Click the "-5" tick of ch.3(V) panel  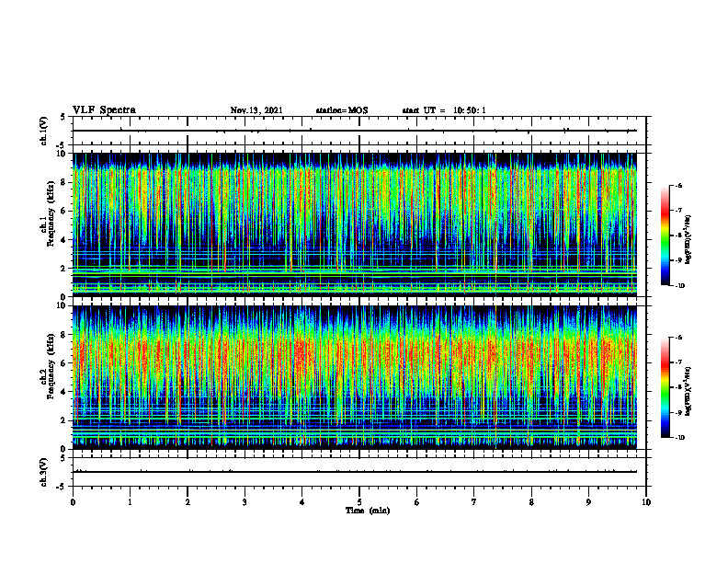(x=63, y=487)
